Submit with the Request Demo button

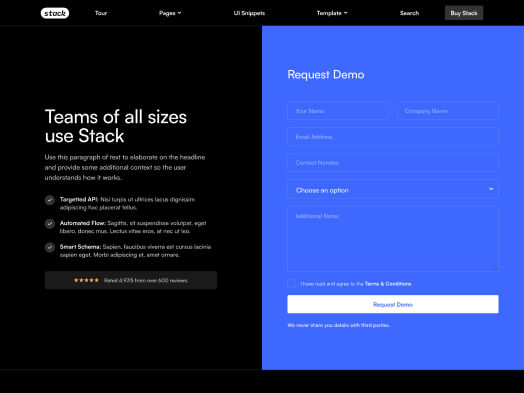click(x=393, y=304)
